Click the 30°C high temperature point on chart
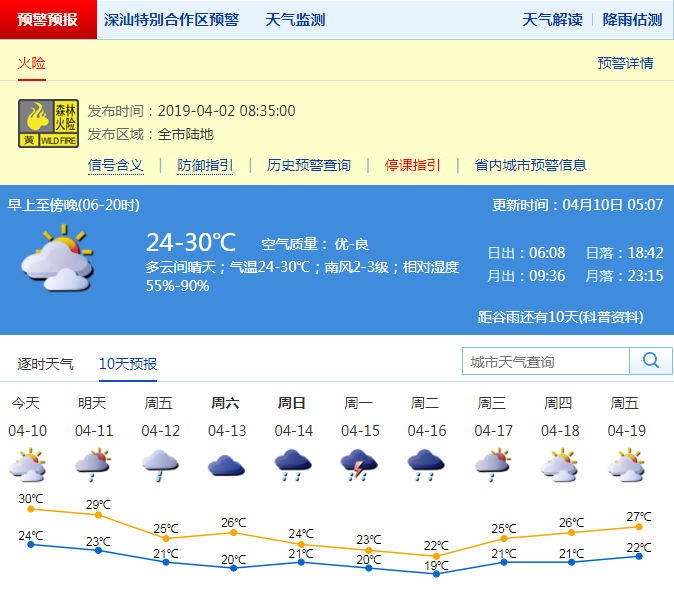This screenshot has width=674, height=590. point(31,509)
